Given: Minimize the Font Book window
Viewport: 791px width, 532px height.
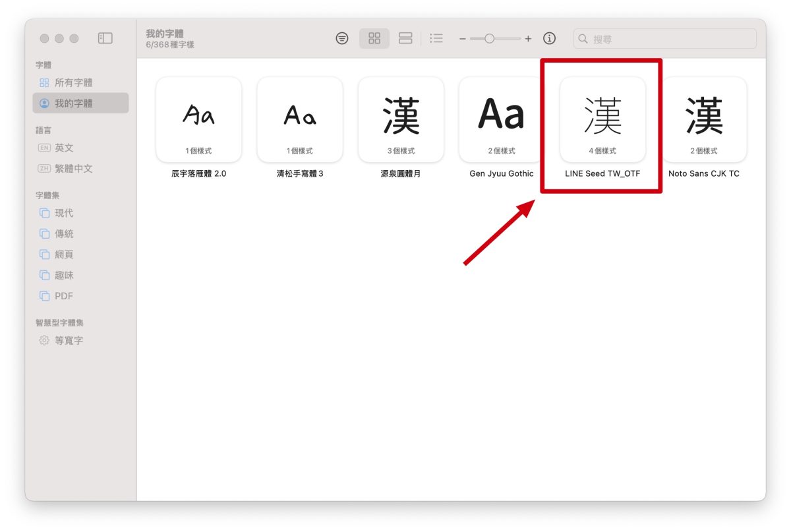Looking at the screenshot, I should pyautogui.click(x=59, y=39).
